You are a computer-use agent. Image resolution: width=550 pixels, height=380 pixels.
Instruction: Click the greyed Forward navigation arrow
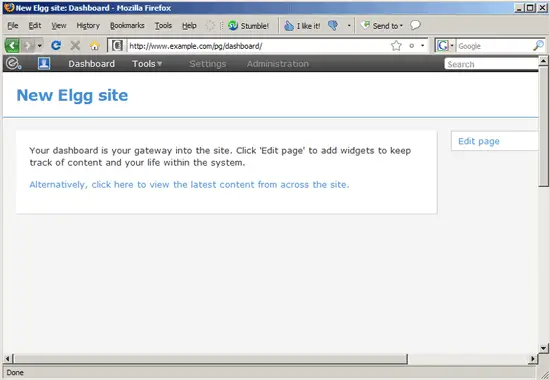[28, 46]
